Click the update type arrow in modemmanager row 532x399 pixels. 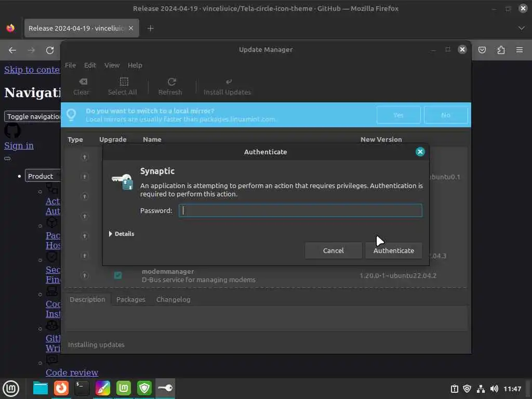tap(85, 275)
